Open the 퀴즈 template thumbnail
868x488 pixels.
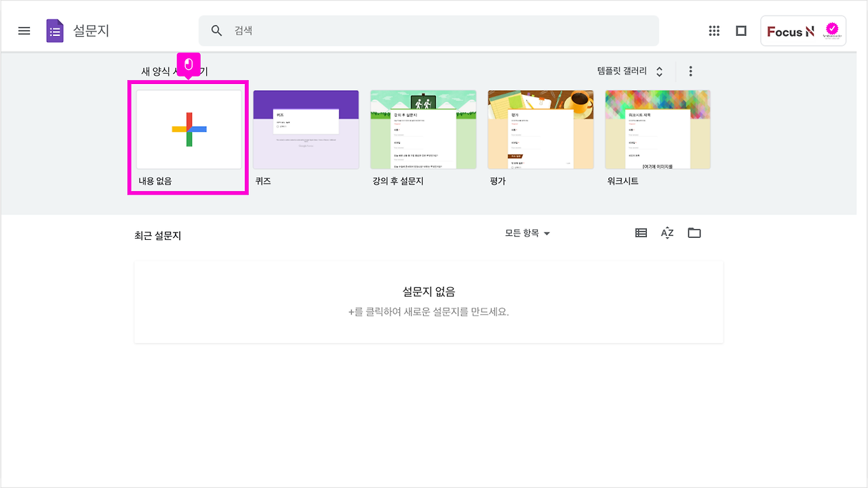tap(306, 129)
